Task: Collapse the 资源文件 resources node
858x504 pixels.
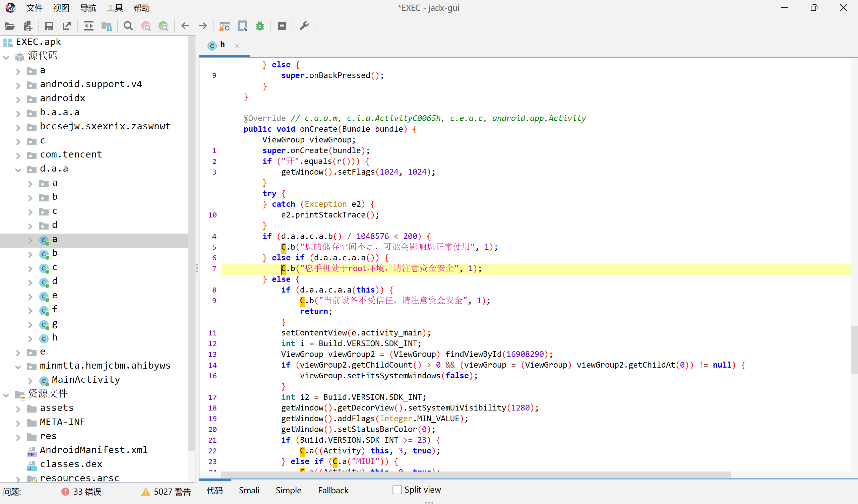Action: (x=6, y=395)
